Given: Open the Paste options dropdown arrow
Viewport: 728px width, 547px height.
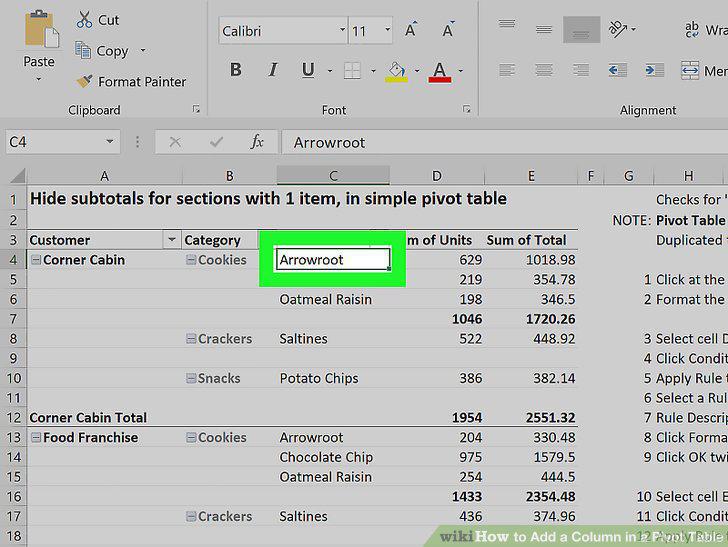Looking at the screenshot, I should (x=39, y=79).
